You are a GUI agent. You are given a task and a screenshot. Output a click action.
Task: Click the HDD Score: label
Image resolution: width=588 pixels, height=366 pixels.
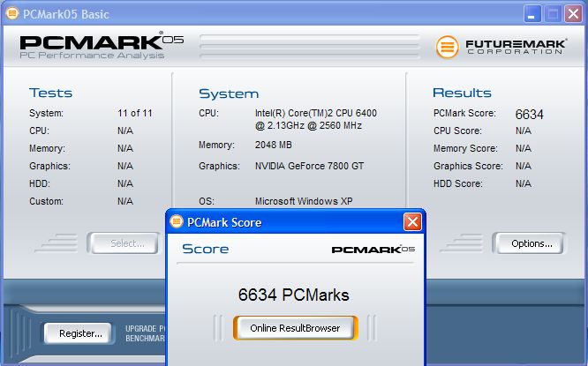pos(458,183)
